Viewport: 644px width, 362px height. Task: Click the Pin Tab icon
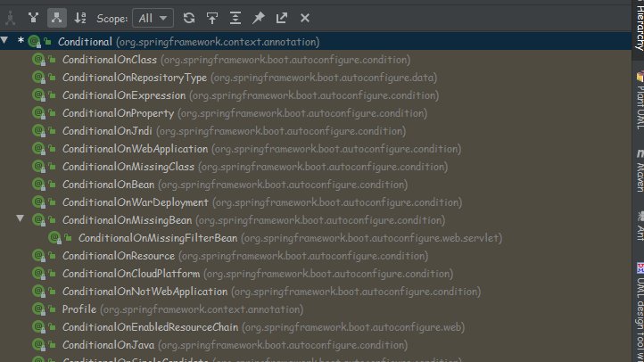tap(259, 18)
